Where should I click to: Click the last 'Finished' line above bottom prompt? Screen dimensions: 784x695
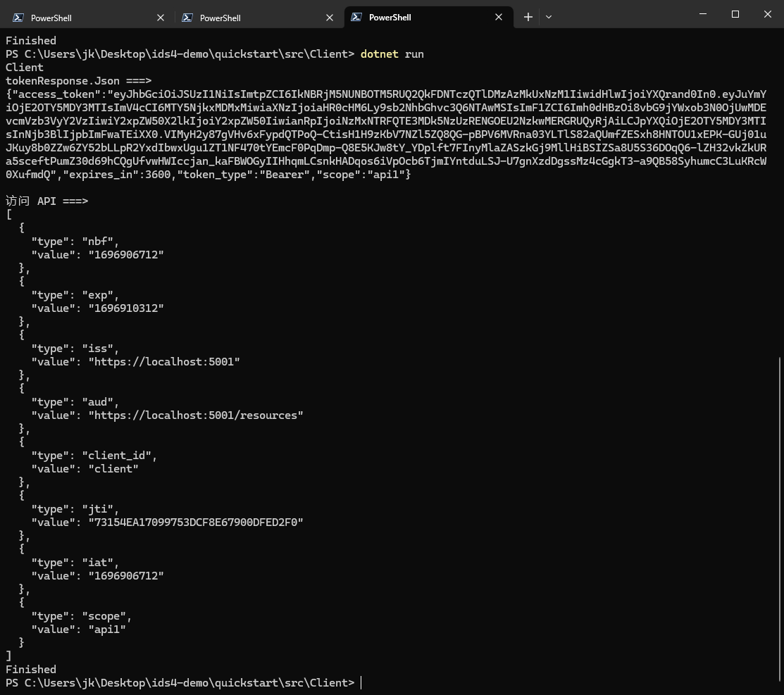pos(31,670)
